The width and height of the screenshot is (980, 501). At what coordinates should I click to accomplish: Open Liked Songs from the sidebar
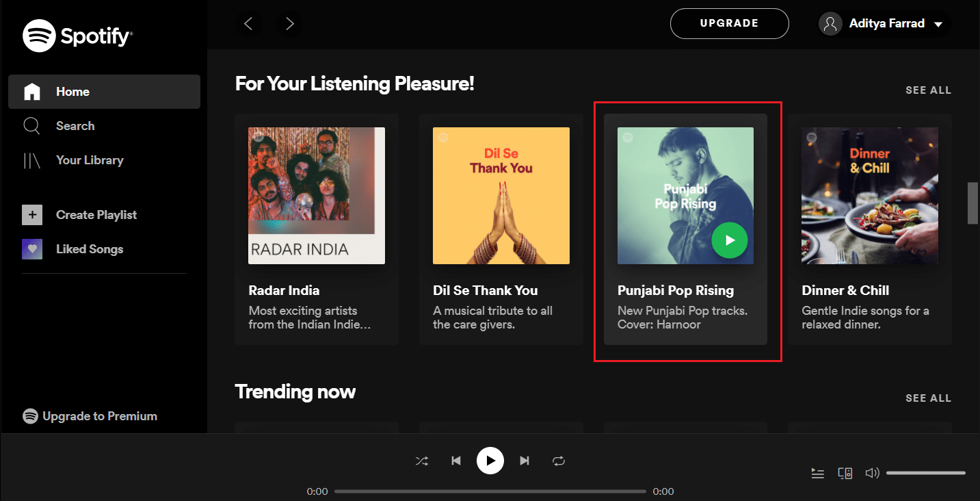tap(88, 248)
